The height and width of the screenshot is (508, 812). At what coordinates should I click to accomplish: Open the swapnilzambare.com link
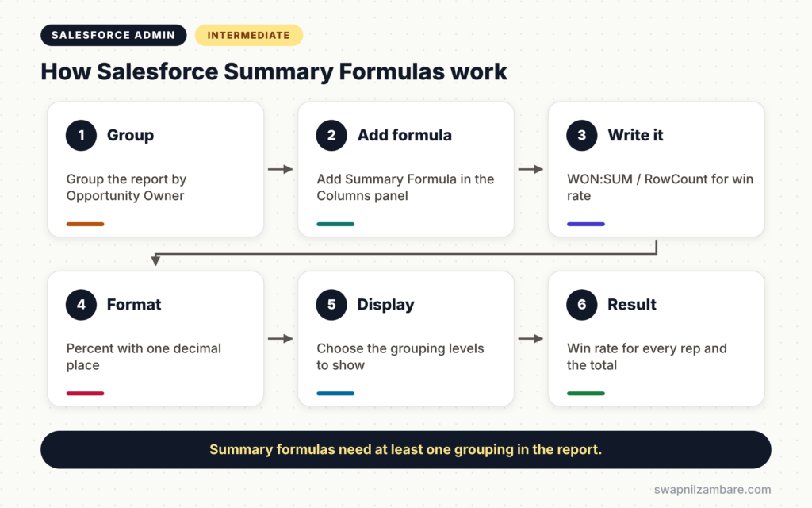pyautogui.click(x=712, y=489)
